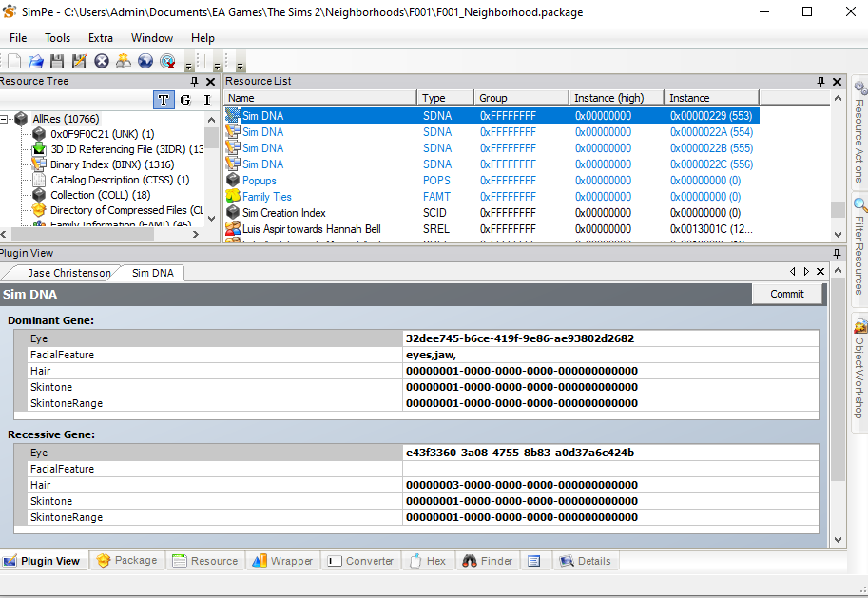
Task: Select Sim DNA row instance 0x0000022A
Action: click(492, 132)
